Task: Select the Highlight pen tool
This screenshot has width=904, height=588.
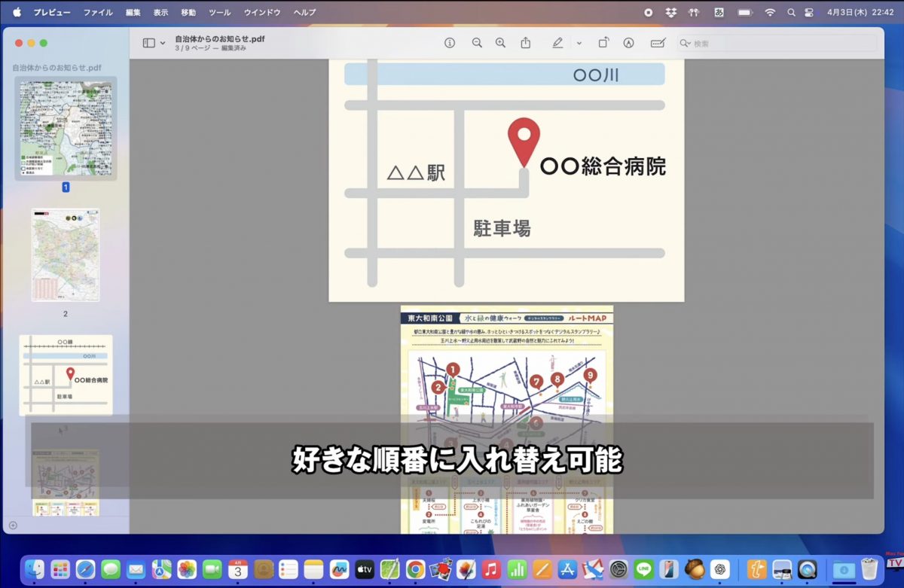Action: (x=557, y=43)
